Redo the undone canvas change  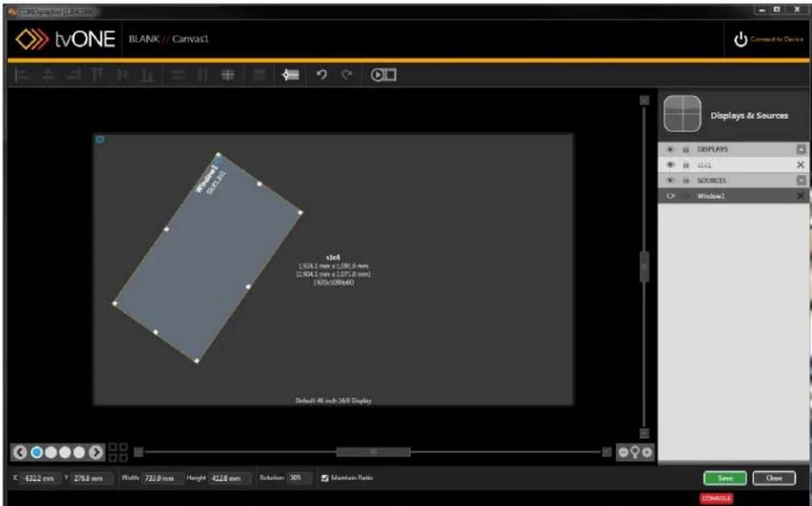(347, 75)
